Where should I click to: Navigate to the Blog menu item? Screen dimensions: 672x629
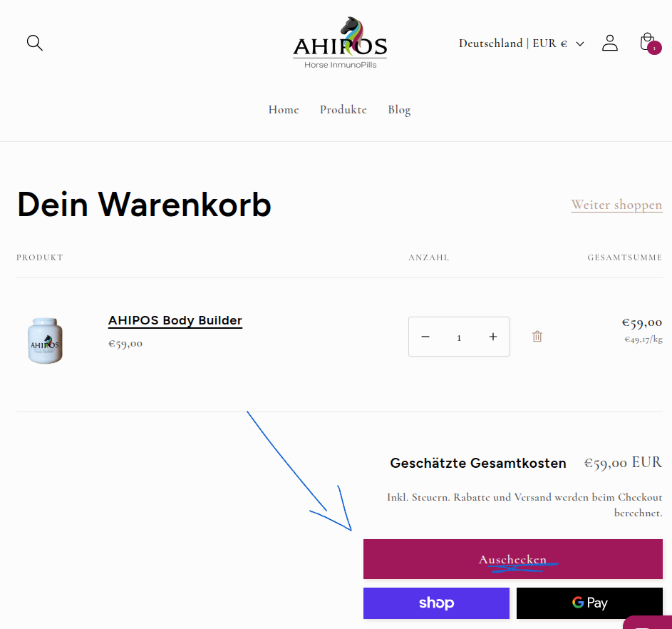pyautogui.click(x=399, y=110)
